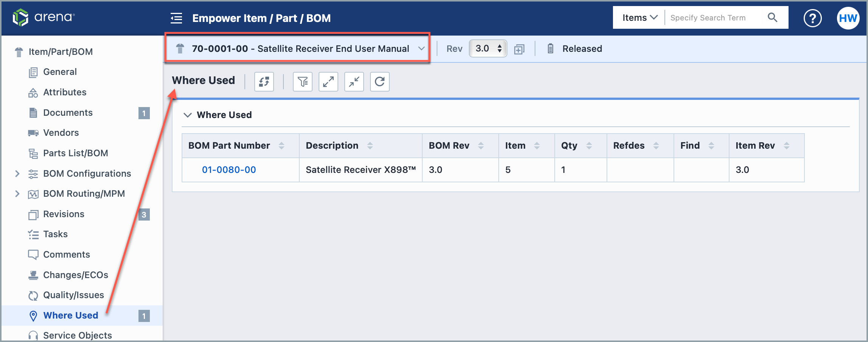Collapse the Where Used section
The height and width of the screenshot is (342, 868).
coord(187,115)
